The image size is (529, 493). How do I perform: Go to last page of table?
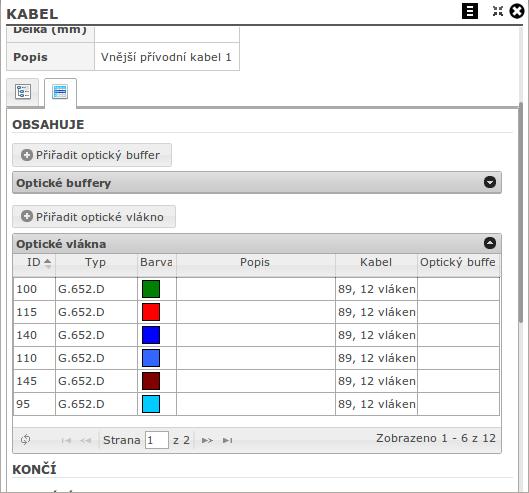[227, 440]
